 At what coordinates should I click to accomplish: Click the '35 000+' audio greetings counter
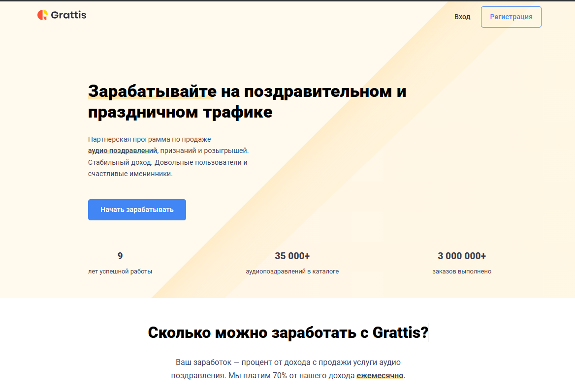(292, 256)
